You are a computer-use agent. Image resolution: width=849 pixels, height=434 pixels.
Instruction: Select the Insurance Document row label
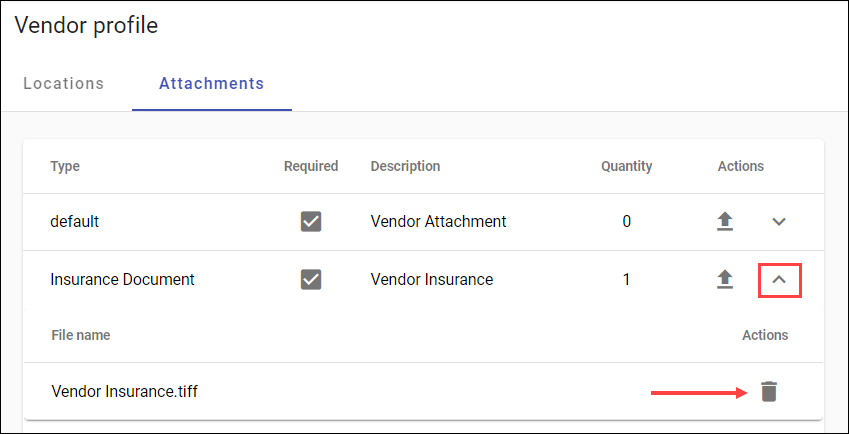point(122,280)
